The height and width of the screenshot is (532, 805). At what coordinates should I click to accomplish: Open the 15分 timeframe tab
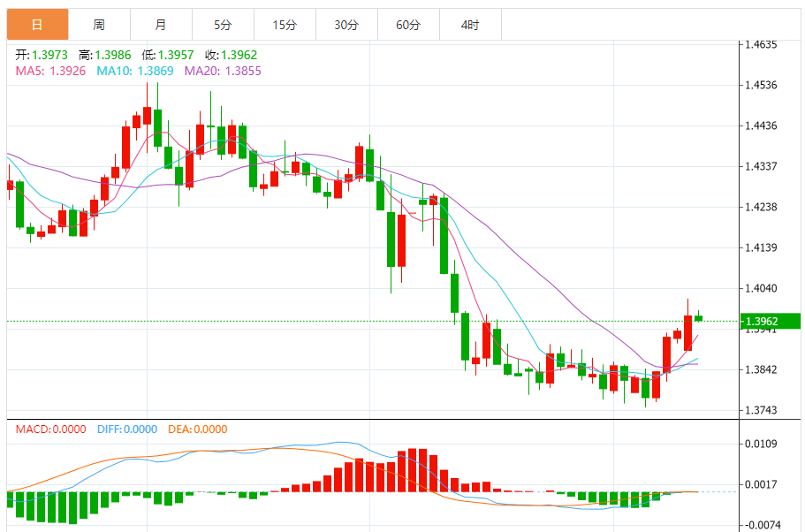click(285, 25)
